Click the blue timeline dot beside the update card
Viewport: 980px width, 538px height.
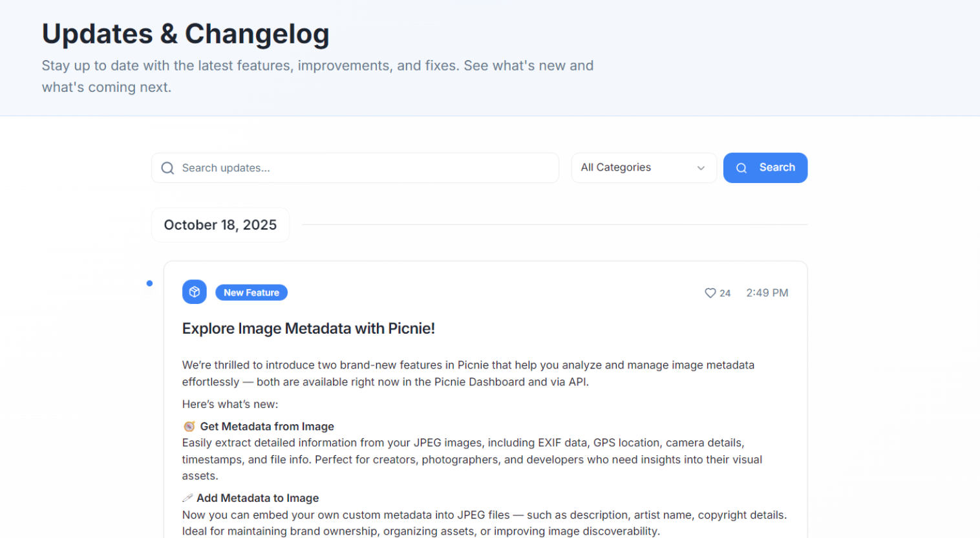[x=149, y=283]
